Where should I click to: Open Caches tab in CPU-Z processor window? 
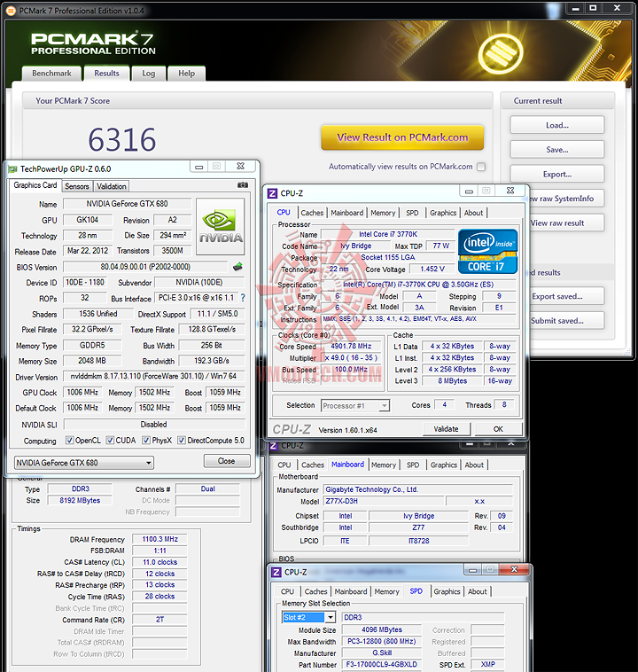tap(312, 213)
